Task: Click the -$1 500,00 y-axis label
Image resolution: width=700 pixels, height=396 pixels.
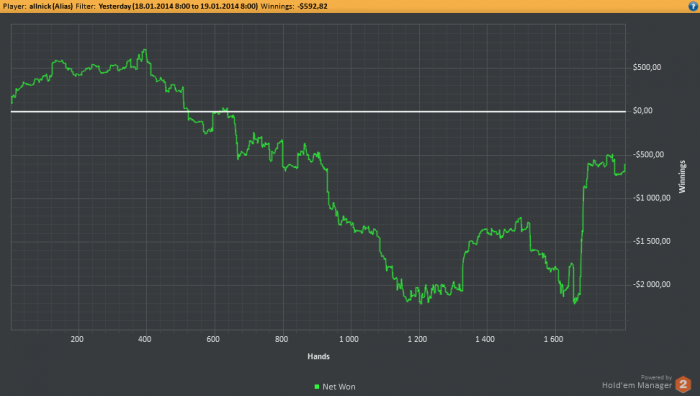Action: (x=651, y=241)
